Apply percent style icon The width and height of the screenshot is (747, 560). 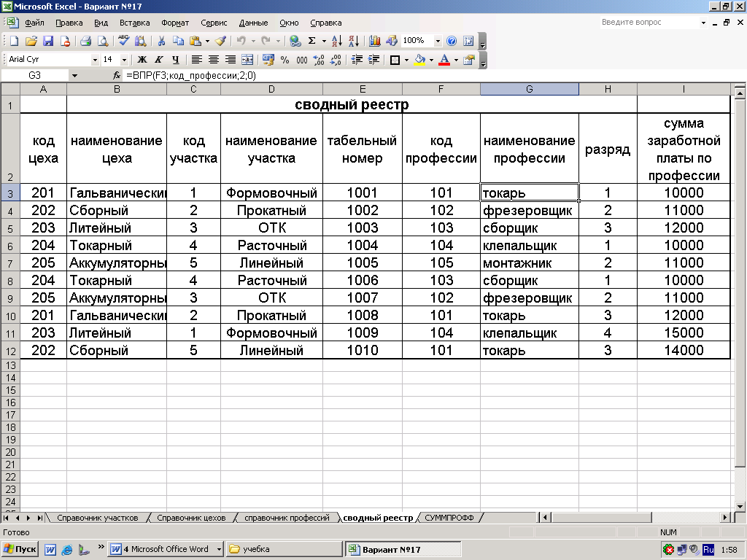pos(285,60)
